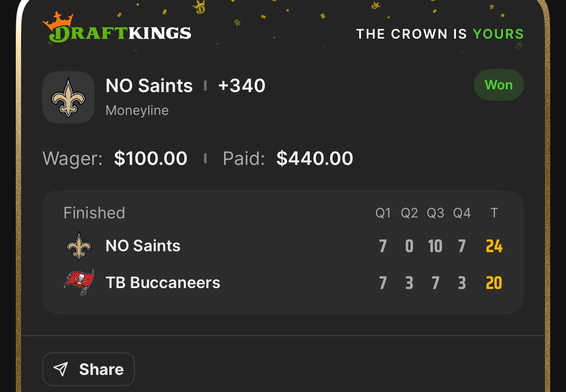Click the large Saints fleur-de-lis bet icon
Viewport: 566px width, 392px height.
(68, 97)
